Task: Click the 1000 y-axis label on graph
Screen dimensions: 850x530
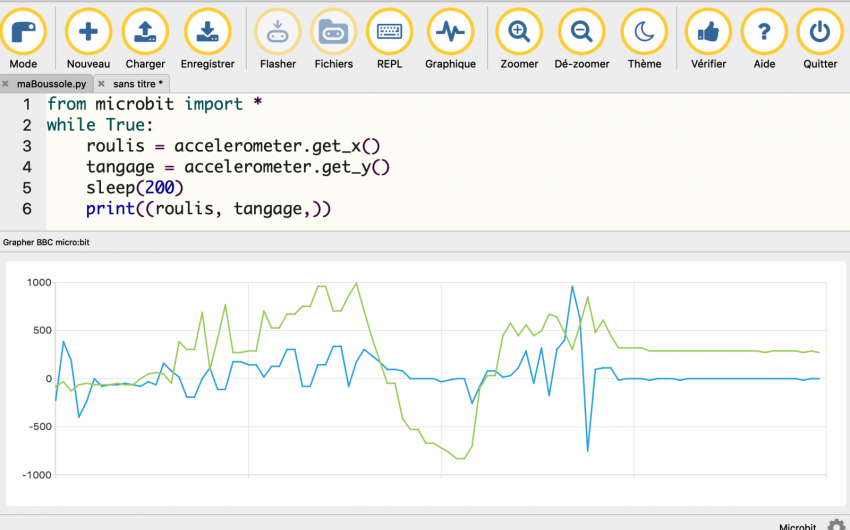Action: 39,282
